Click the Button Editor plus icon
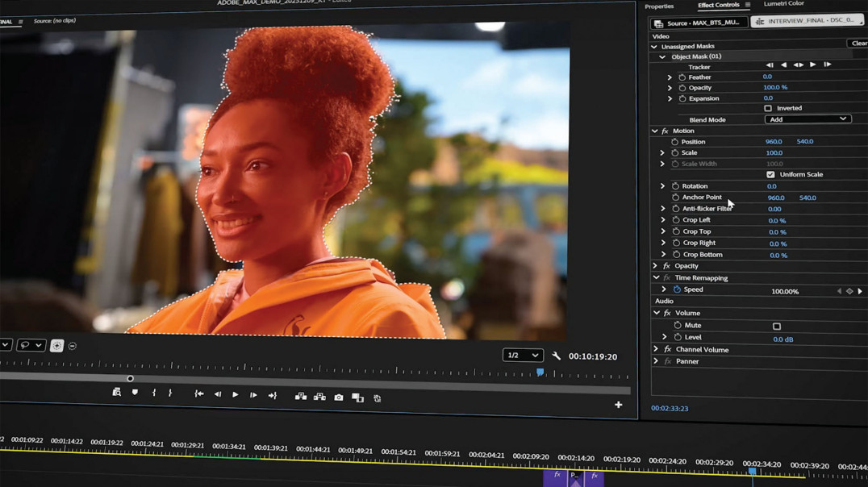Image resolution: width=868 pixels, height=487 pixels. click(618, 405)
